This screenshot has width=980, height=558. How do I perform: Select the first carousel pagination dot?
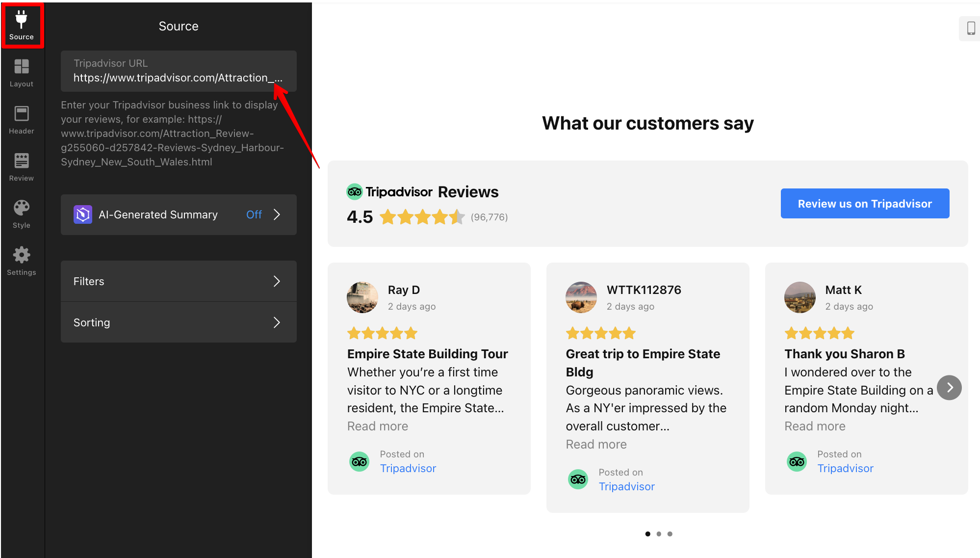point(648,534)
